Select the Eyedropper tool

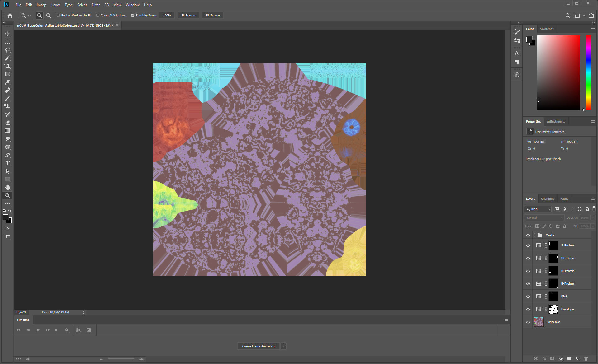pyautogui.click(x=7, y=82)
